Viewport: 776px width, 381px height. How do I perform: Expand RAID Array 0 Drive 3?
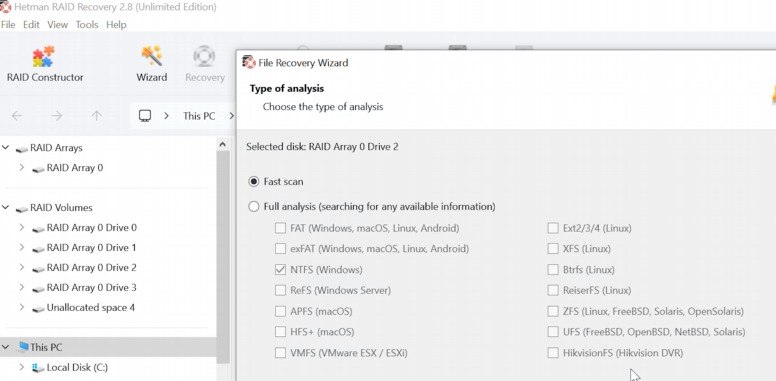click(22, 287)
